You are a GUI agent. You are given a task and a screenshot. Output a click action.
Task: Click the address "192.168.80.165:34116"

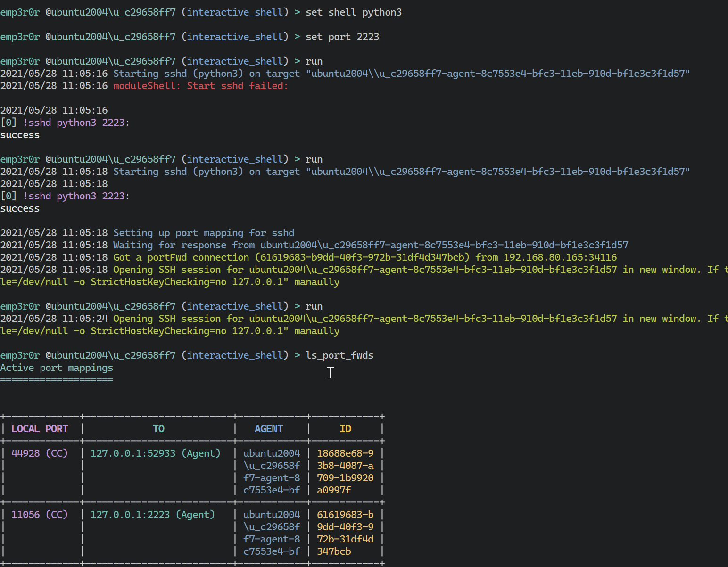[560, 257]
